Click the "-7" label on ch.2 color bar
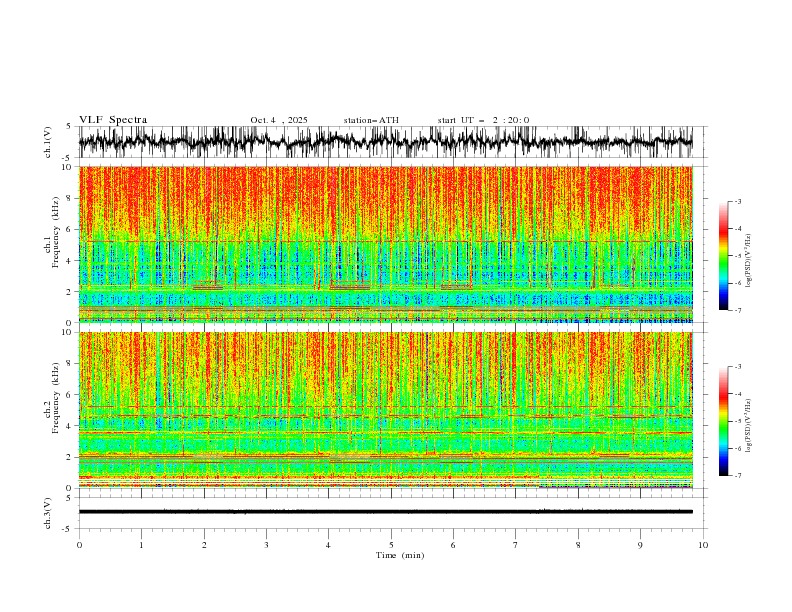This screenshot has width=792, height=612. (737, 476)
